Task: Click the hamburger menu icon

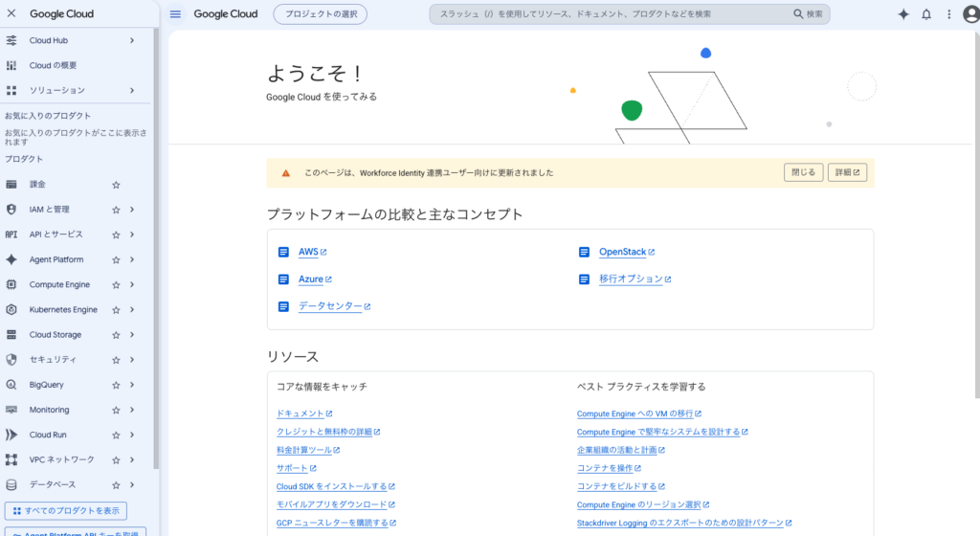Action: (176, 13)
